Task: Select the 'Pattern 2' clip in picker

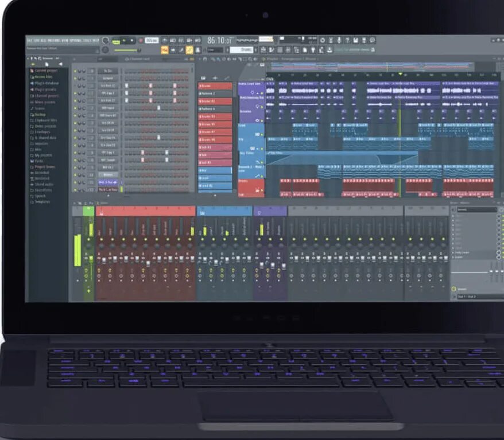Action: point(215,94)
